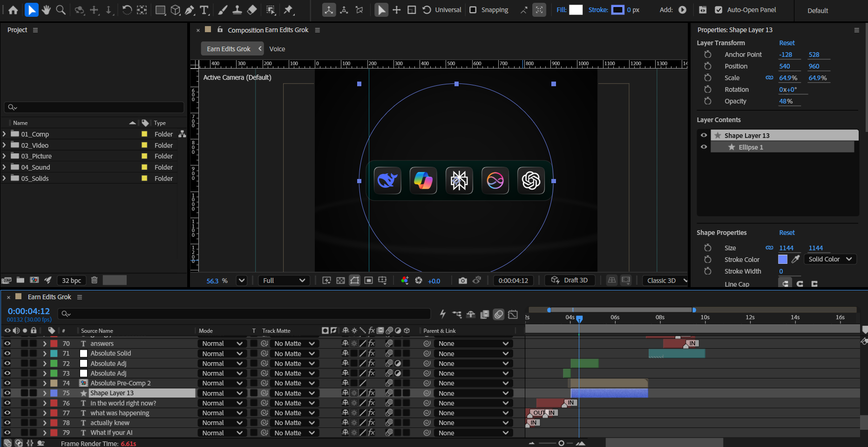868x447 pixels.
Task: Reset the Layer Transform properties
Action: pos(787,43)
